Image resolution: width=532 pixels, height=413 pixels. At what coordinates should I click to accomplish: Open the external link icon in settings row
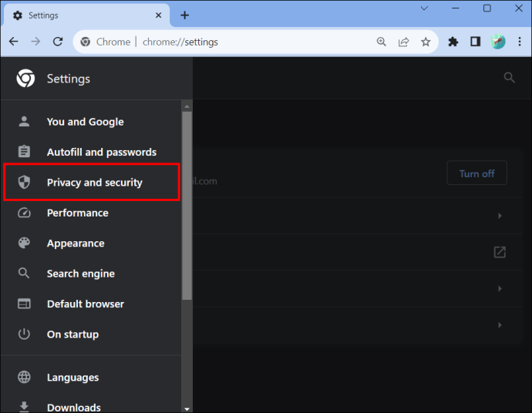point(500,252)
